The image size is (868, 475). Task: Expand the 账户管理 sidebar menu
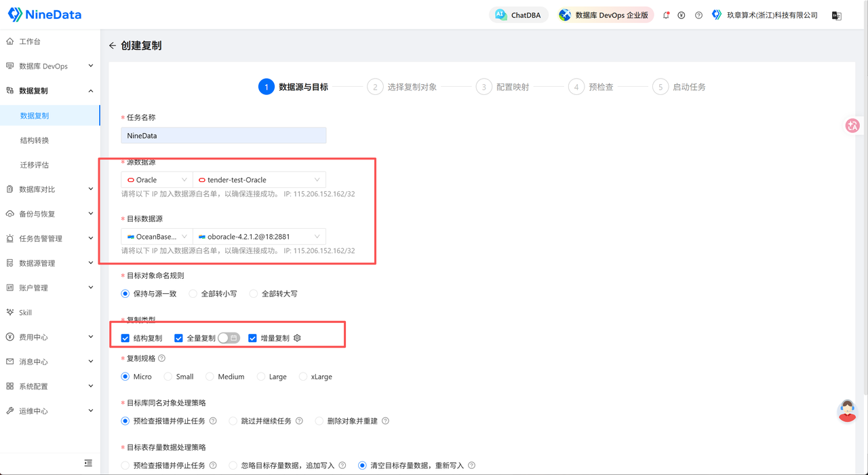50,288
